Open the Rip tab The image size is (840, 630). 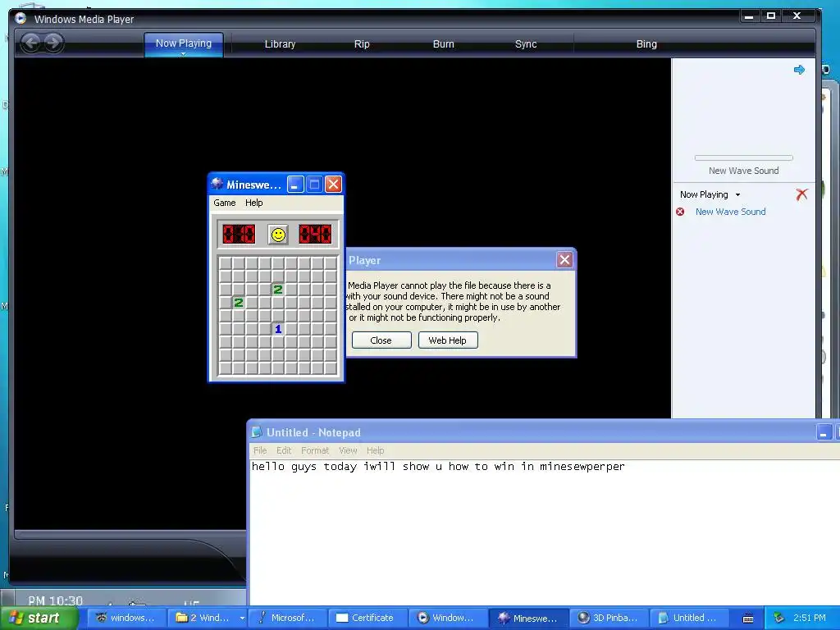(x=362, y=44)
